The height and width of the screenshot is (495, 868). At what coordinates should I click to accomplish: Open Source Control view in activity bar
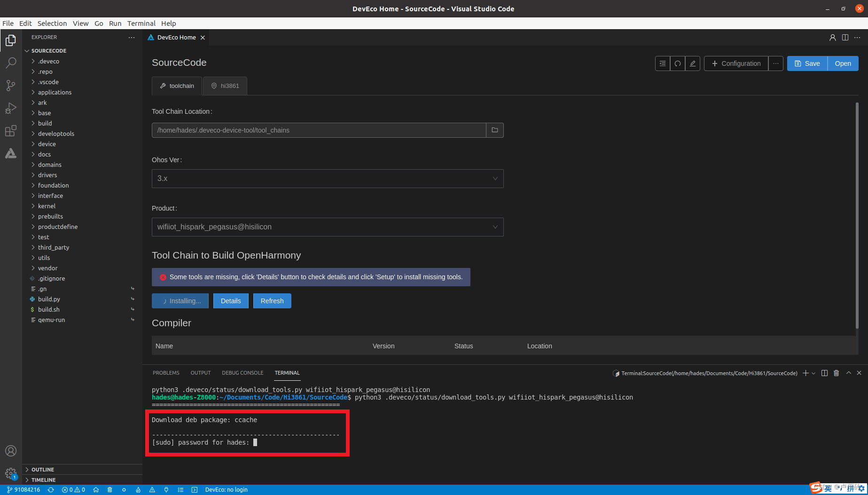[11, 86]
